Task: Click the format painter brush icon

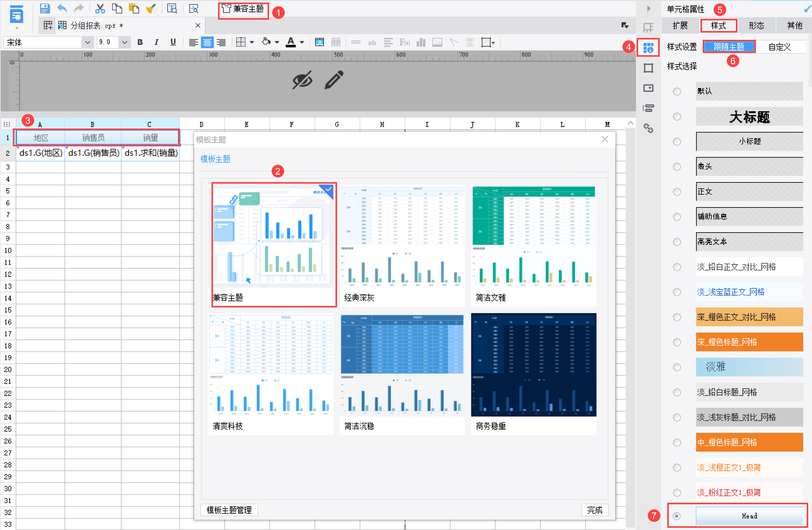Action: point(150,8)
